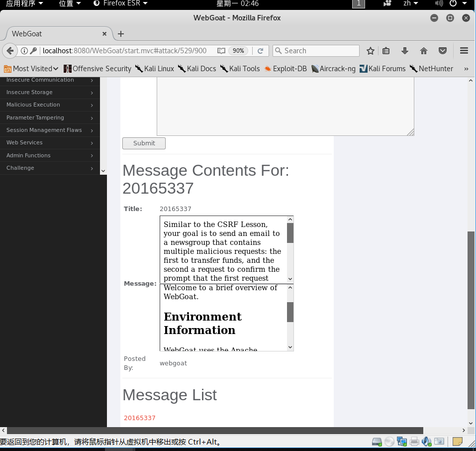
Task: Reset zoom via the 90% indicator
Action: click(x=238, y=51)
